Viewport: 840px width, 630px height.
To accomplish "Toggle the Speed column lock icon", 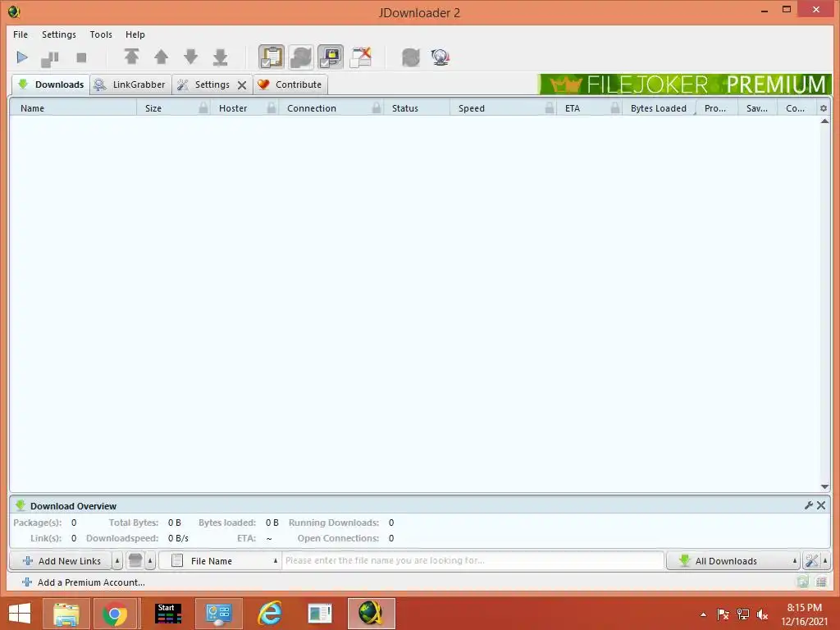I will (549, 108).
